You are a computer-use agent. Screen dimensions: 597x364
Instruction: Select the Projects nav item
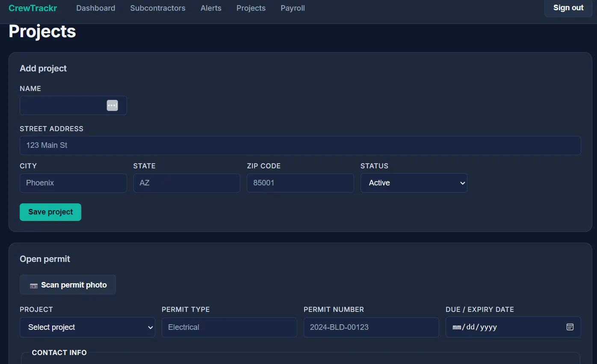click(251, 8)
